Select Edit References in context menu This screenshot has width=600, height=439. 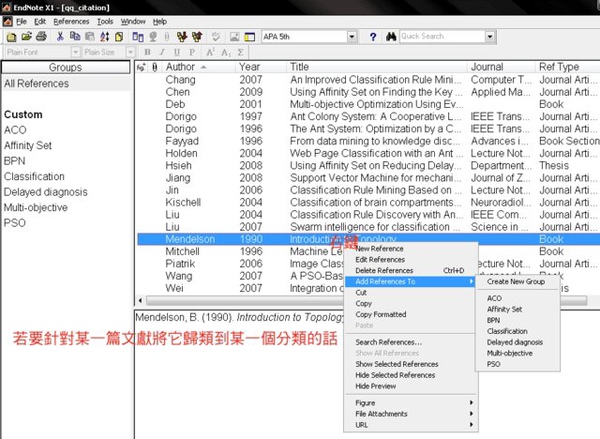380,259
